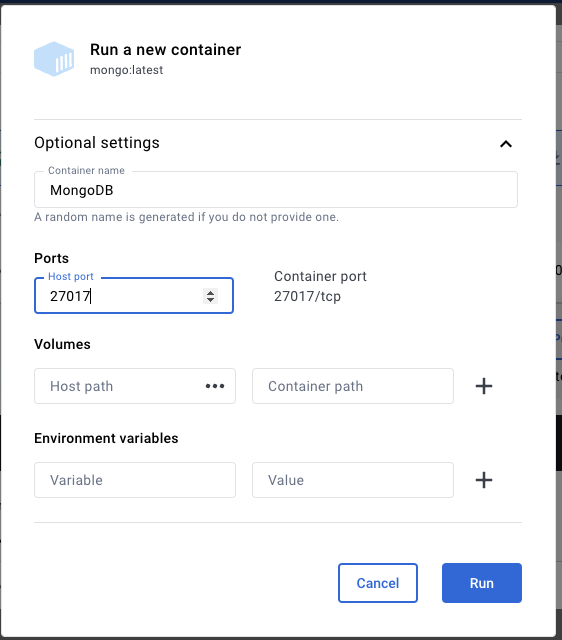Click the mongo:latest image label

[127, 70]
